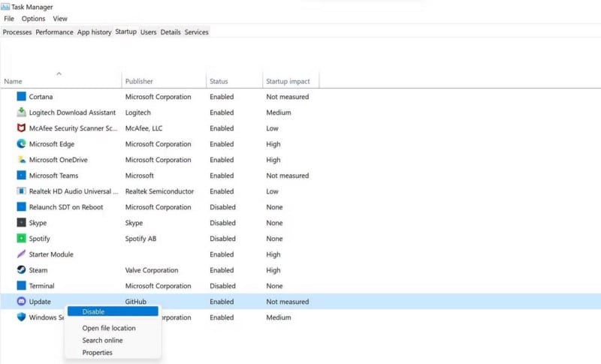601x364 pixels.
Task: Select the Microsoft Teams entry name
Action: point(53,176)
